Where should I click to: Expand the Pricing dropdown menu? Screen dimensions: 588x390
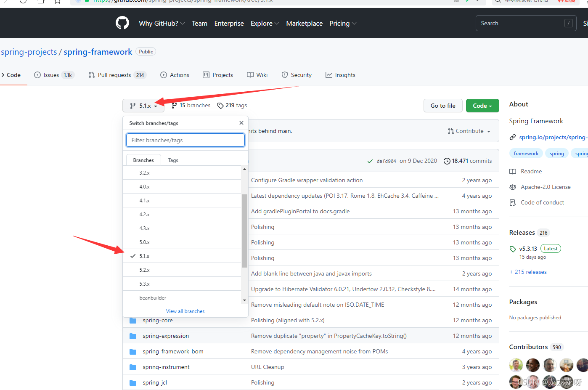[343, 24]
